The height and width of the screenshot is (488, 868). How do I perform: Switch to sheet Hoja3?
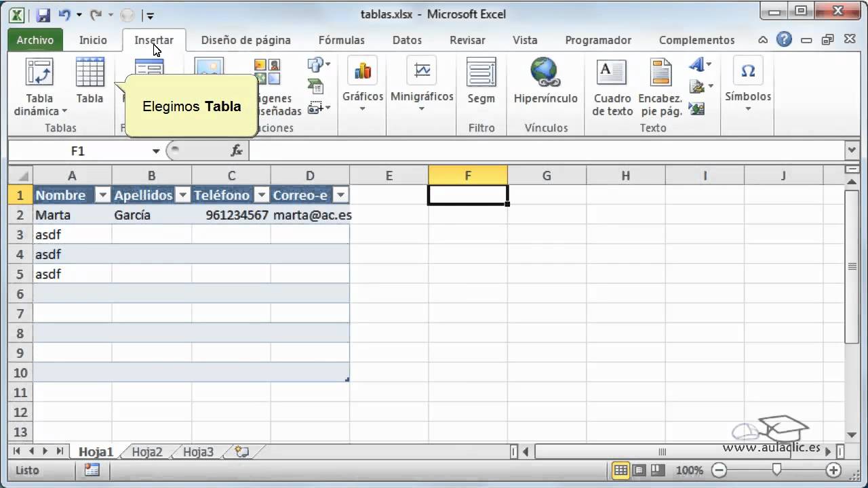click(198, 452)
